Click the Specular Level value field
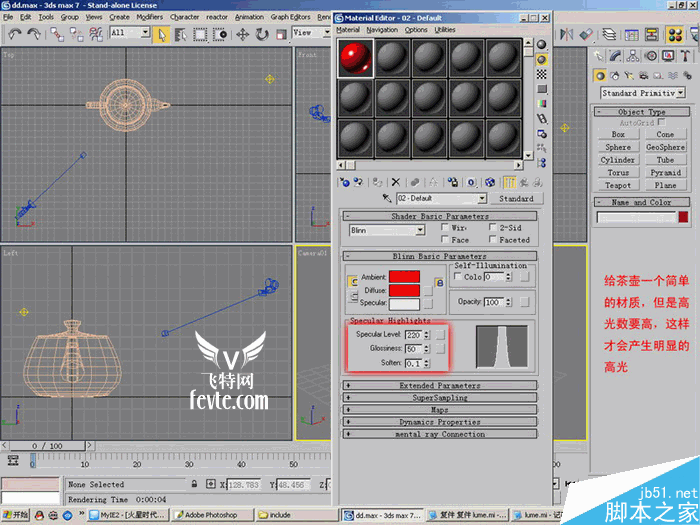Screen dimensions: 700x525 click(414, 334)
